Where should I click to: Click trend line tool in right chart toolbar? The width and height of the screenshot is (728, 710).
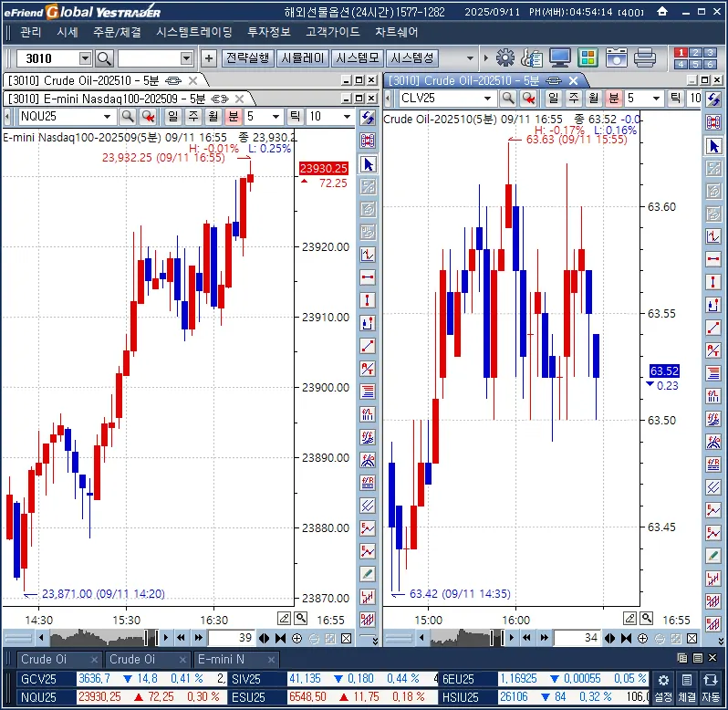point(713,328)
